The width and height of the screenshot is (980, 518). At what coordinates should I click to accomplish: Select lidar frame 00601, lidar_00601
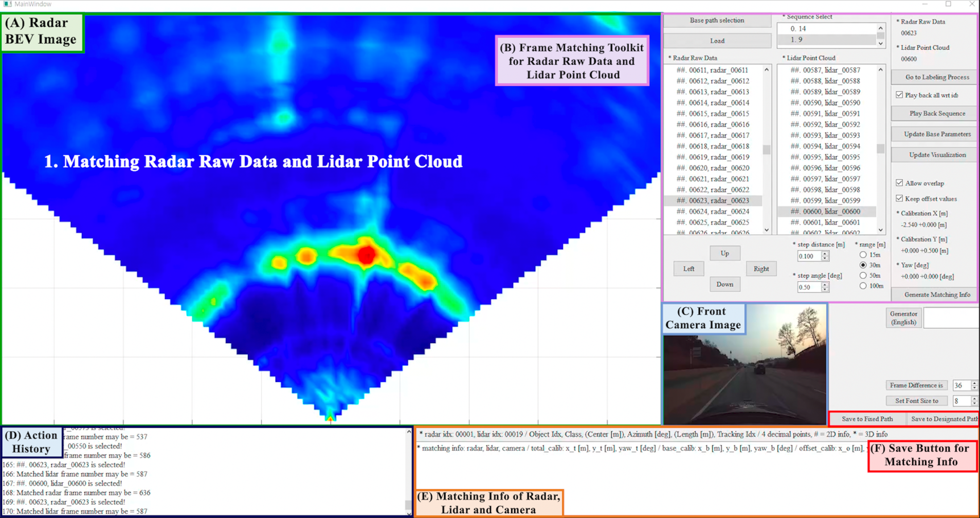(x=827, y=223)
